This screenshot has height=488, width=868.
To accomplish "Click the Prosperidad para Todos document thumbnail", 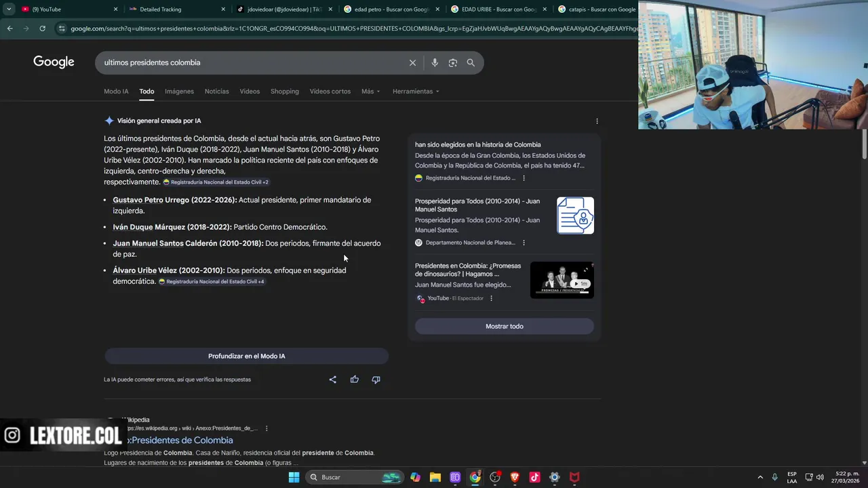I will click(x=575, y=216).
